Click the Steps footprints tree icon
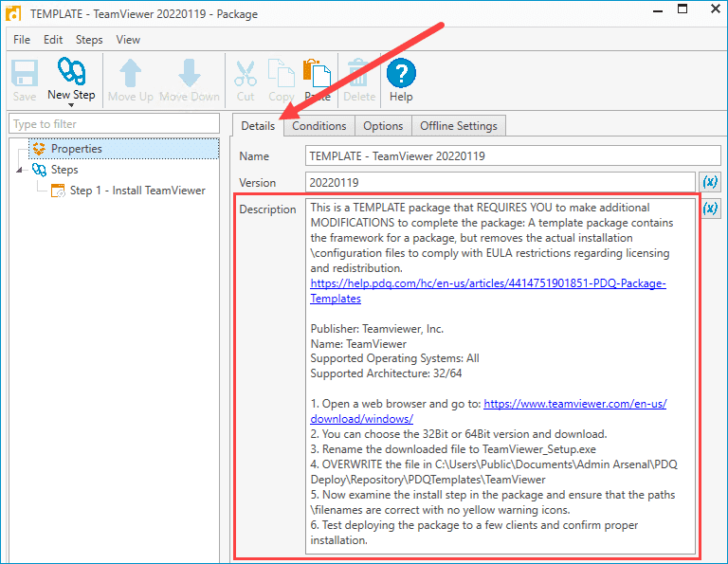This screenshot has width=728, height=564. pos(39,170)
